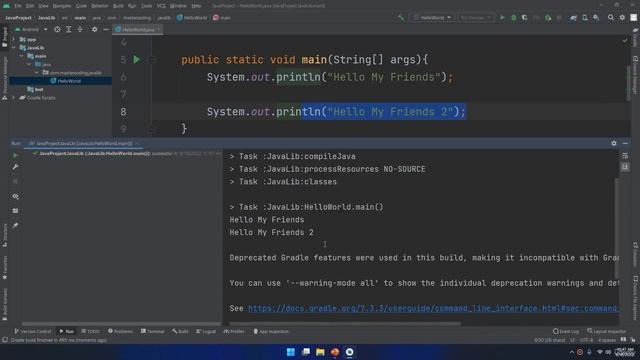Click the green Run app button in toolbar
This screenshot has width=640, height=360.
click(502, 18)
